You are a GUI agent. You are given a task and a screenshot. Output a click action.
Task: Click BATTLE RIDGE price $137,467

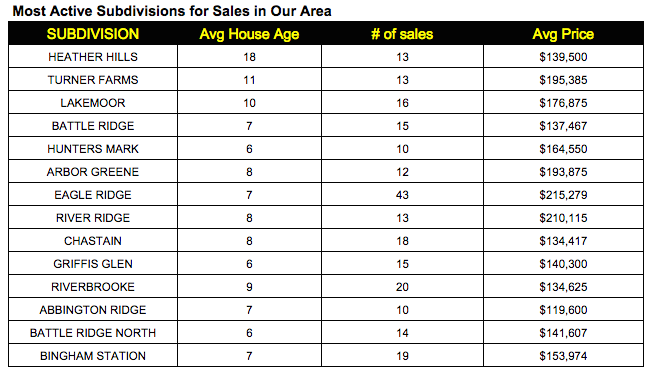click(563, 126)
